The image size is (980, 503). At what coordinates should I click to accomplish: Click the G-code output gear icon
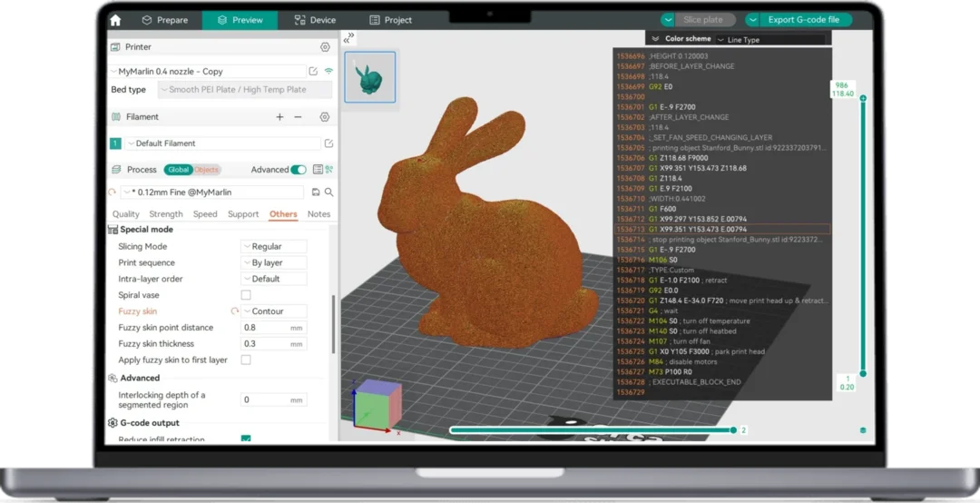tap(113, 423)
